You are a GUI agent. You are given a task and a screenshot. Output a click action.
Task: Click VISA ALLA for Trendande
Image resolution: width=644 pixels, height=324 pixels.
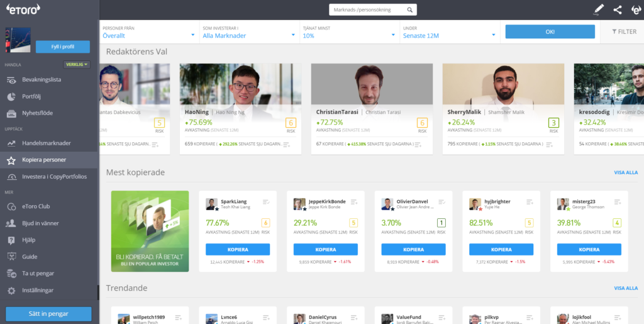pos(626,288)
